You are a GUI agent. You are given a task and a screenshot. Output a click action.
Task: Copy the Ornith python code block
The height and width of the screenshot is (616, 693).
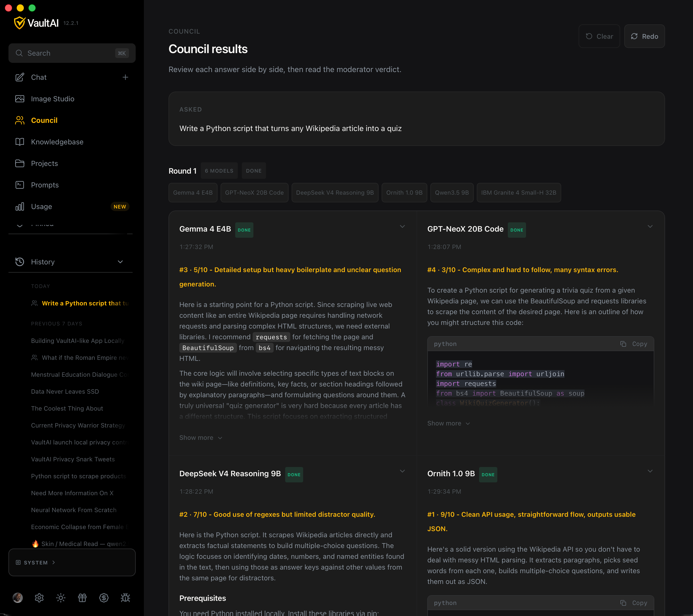click(634, 603)
